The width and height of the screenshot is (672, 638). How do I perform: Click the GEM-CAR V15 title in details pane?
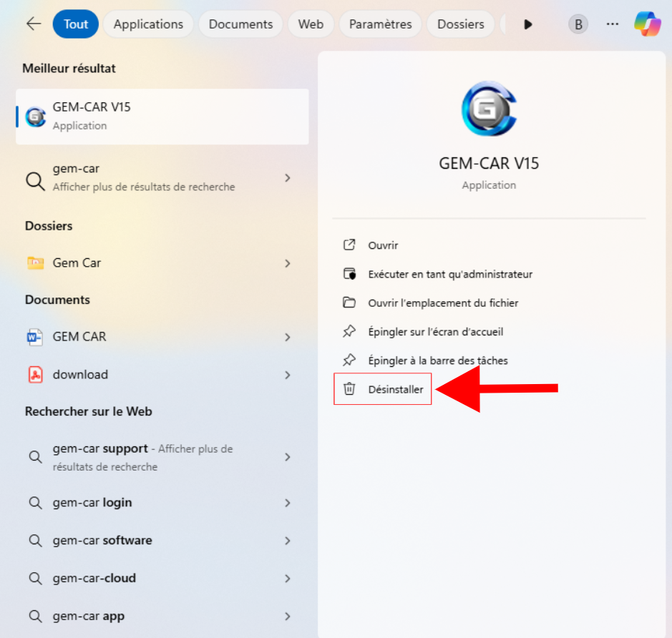click(x=489, y=163)
